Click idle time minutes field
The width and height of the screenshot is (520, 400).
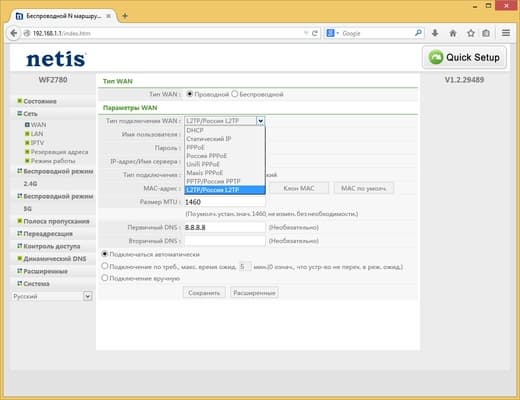coord(245,267)
